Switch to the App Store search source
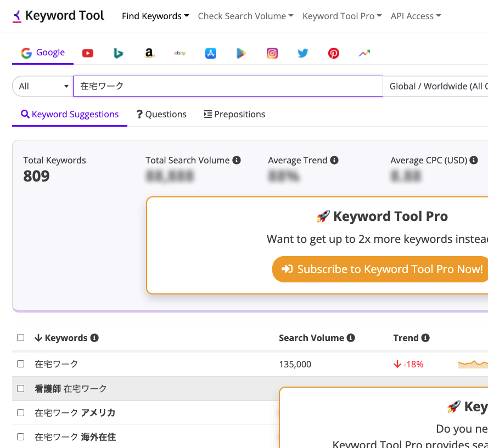Viewport: 488px width, 448px height. [x=211, y=53]
